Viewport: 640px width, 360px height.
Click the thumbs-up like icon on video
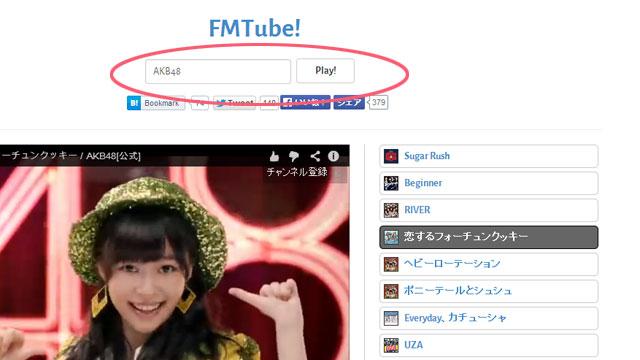point(274,156)
